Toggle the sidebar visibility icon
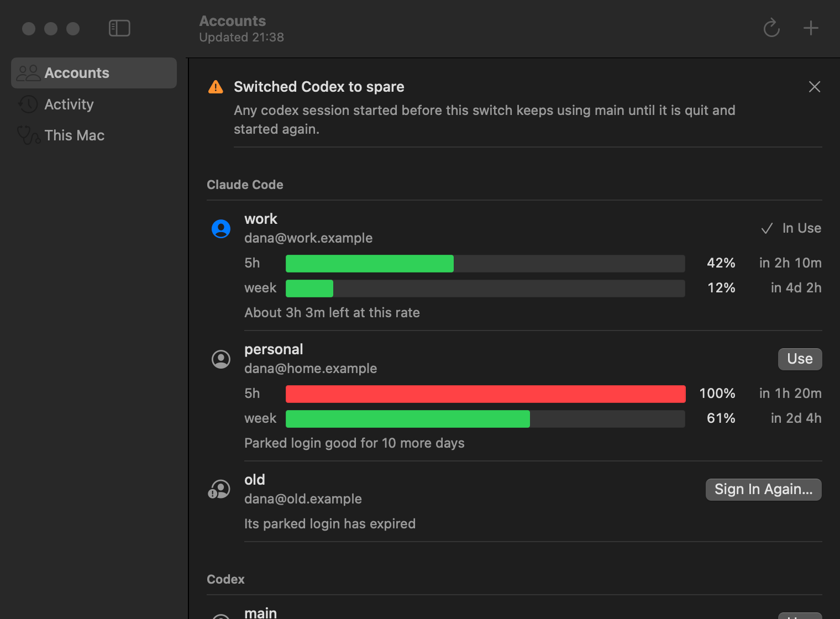 [x=119, y=28]
